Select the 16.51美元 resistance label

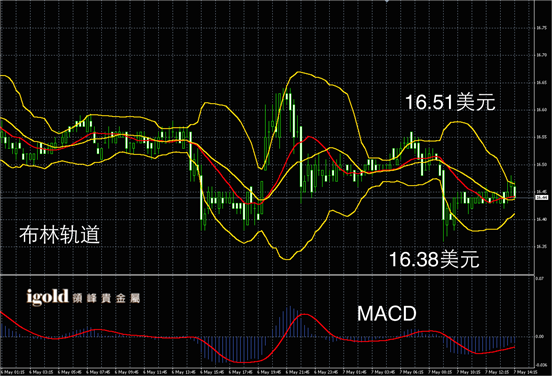coord(450,102)
